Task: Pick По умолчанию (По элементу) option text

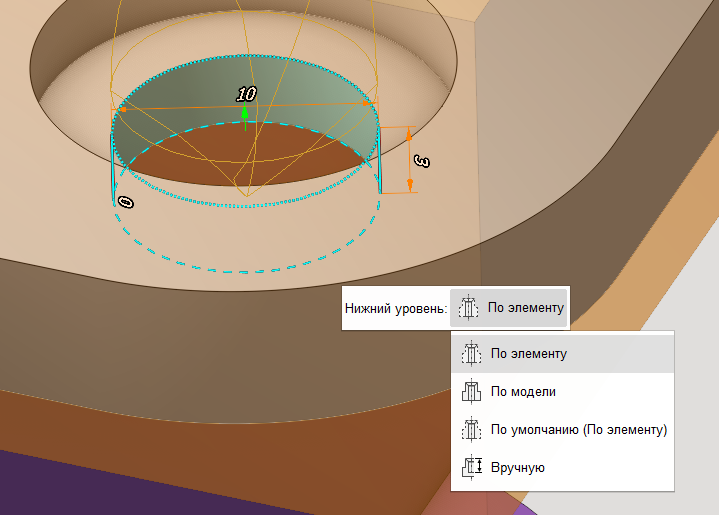Action: click(578, 430)
